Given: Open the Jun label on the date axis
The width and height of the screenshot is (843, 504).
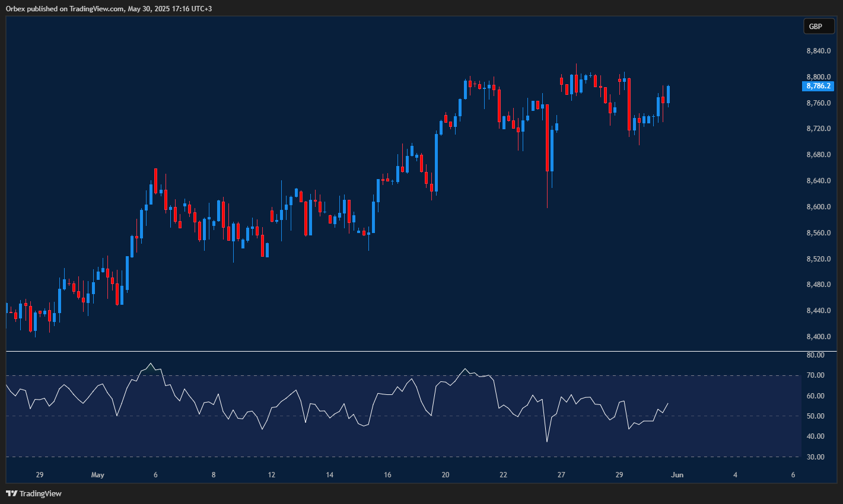Looking at the screenshot, I should [677, 475].
